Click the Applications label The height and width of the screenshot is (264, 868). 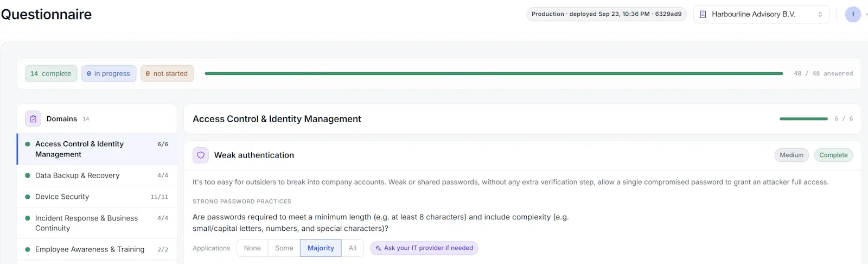coord(211,248)
